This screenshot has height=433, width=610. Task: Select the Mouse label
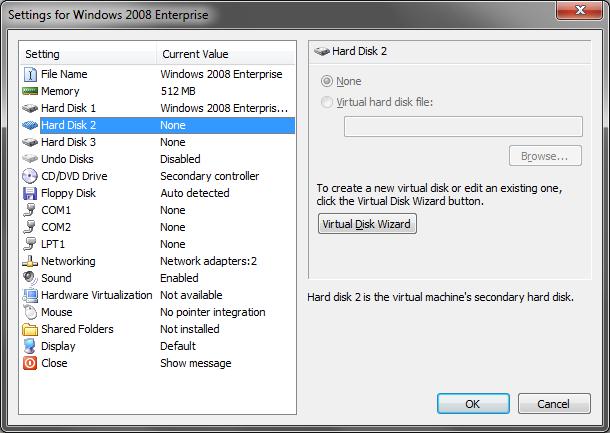pos(57,312)
